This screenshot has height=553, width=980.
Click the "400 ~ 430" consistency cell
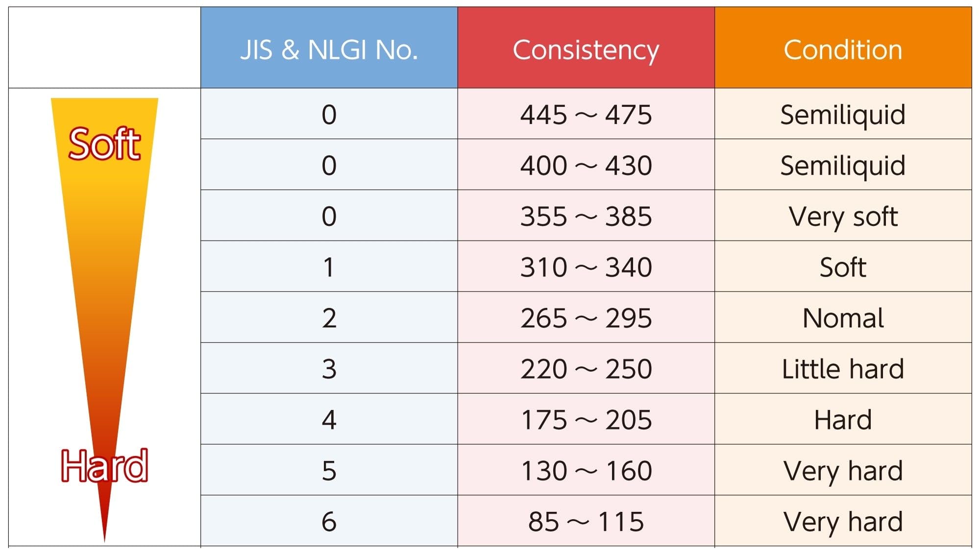[x=586, y=166]
